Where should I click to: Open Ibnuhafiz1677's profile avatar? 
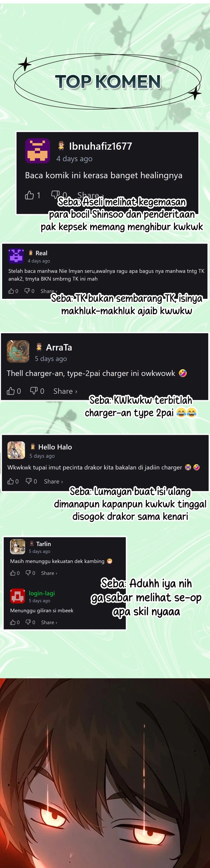tap(37, 151)
